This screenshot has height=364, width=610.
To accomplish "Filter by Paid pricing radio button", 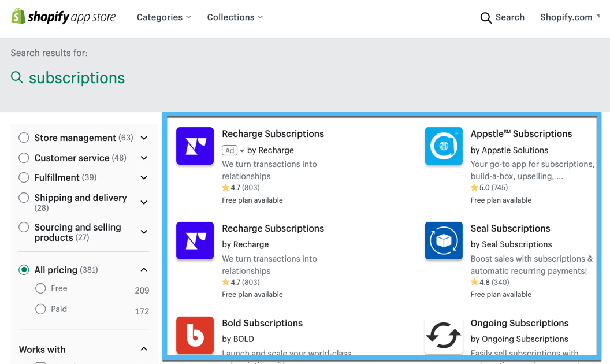I will point(40,309).
